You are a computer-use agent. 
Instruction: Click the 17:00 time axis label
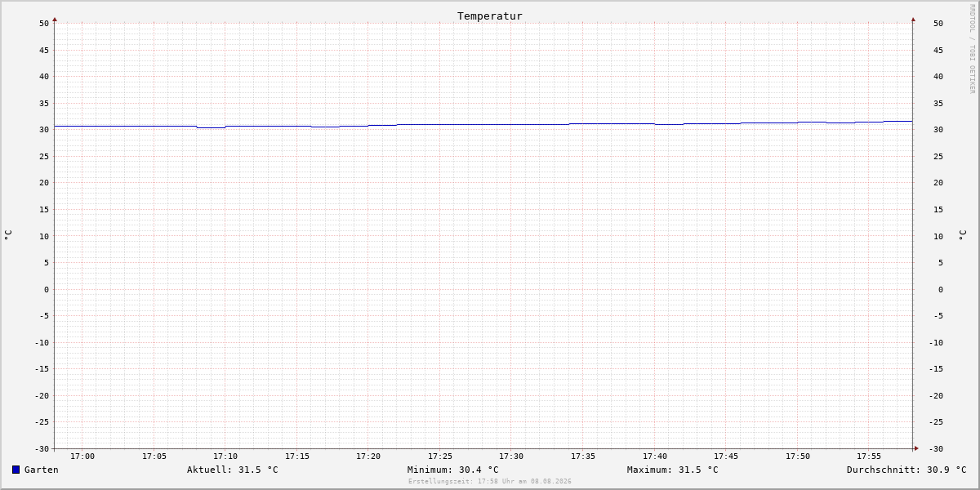pyautogui.click(x=82, y=457)
